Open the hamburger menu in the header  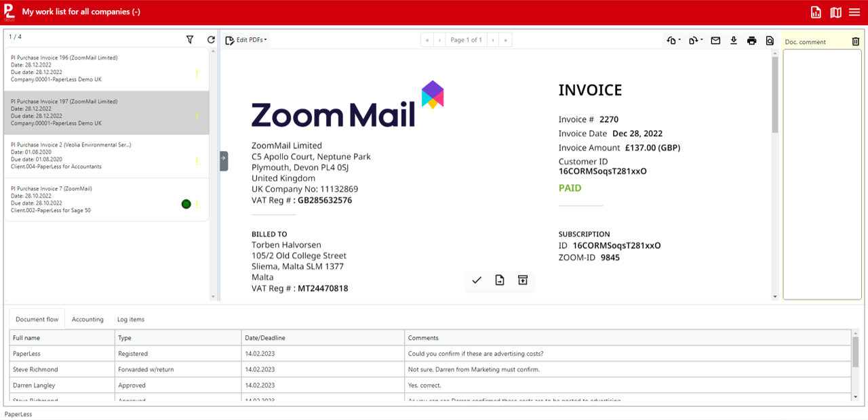click(x=854, y=12)
